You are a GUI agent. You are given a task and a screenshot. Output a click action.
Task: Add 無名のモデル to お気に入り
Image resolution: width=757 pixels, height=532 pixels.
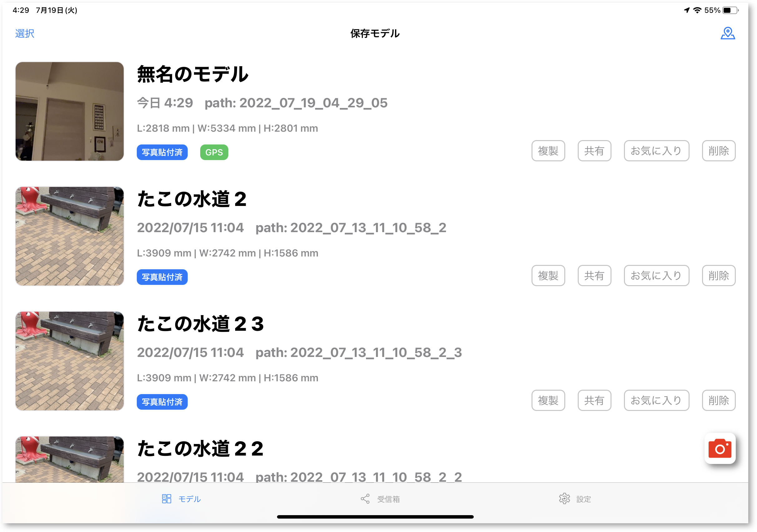656,151
